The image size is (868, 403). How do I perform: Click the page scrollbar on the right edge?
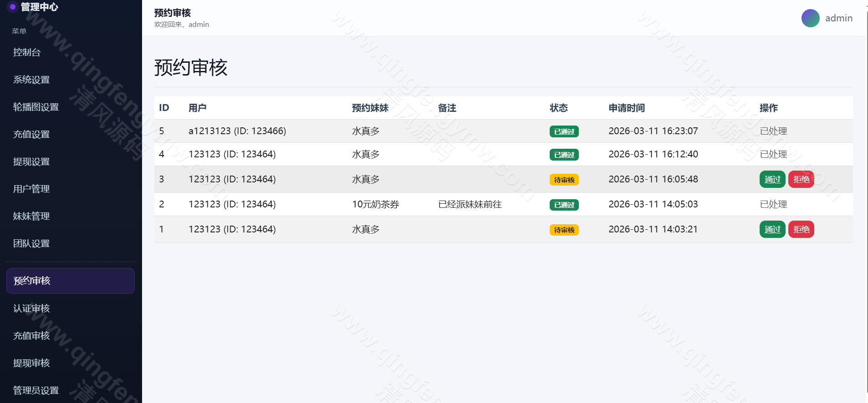coord(867,201)
